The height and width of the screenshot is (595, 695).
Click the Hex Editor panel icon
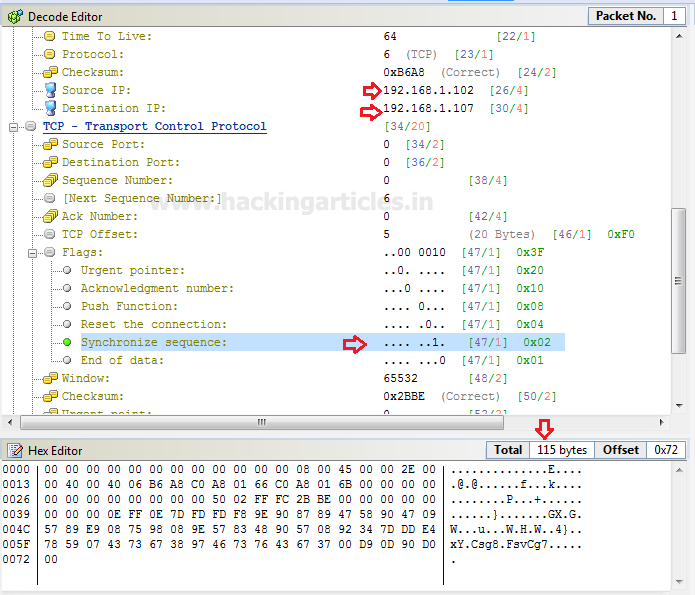(x=15, y=450)
